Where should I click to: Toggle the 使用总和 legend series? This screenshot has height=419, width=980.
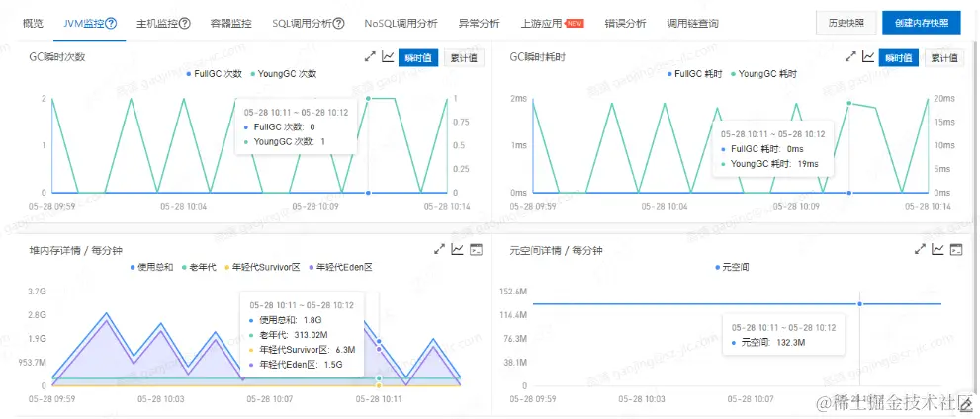(151, 267)
